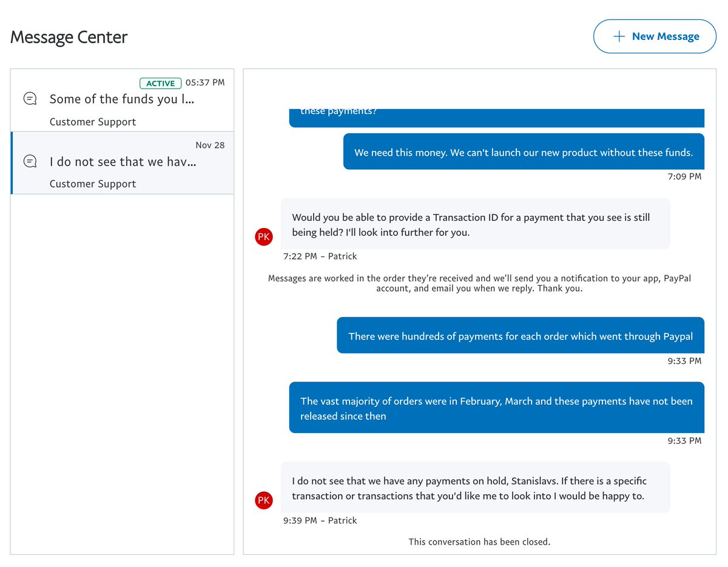Image resolution: width=728 pixels, height=567 pixels.
Task: Click the '9:39 PM – Patrick' label
Action: [320, 520]
